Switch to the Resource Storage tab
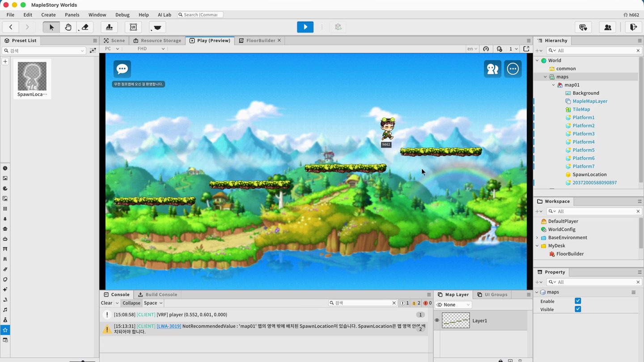The width and height of the screenshot is (644, 362). [x=157, y=40]
